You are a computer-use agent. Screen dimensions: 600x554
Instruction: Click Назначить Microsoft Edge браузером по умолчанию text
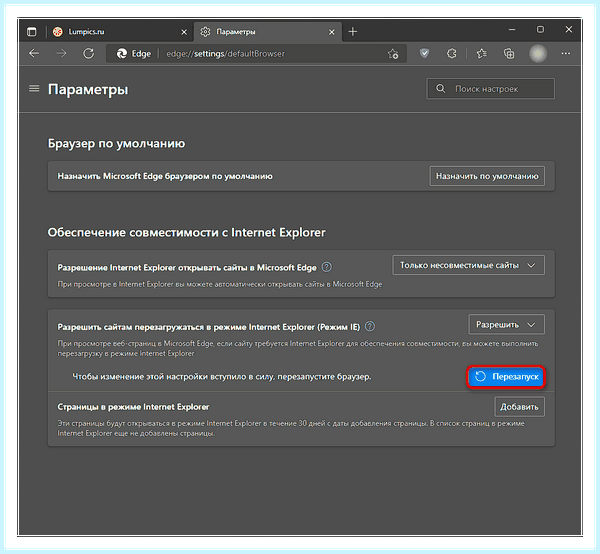(165, 176)
